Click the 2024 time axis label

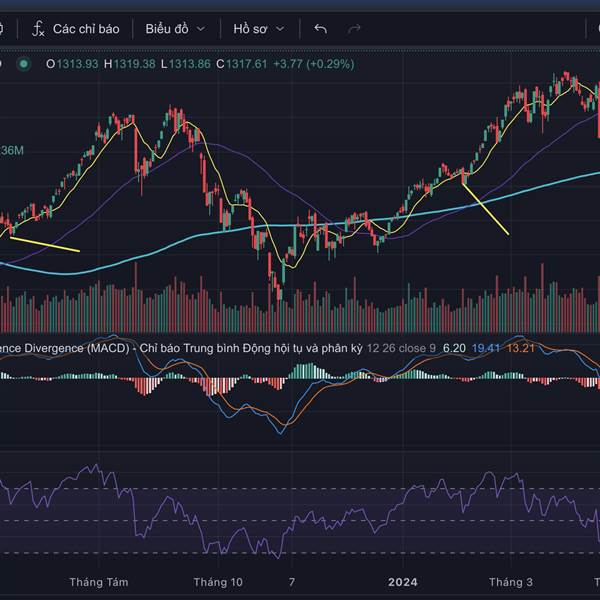(x=403, y=582)
